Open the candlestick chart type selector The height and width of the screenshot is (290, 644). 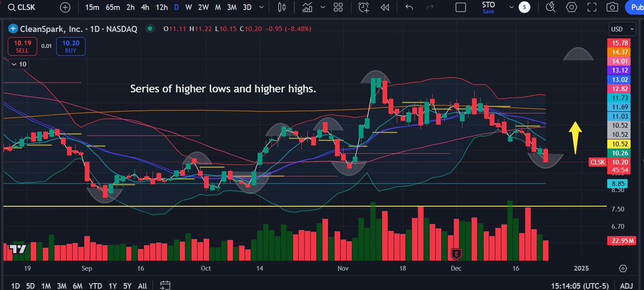282,8
